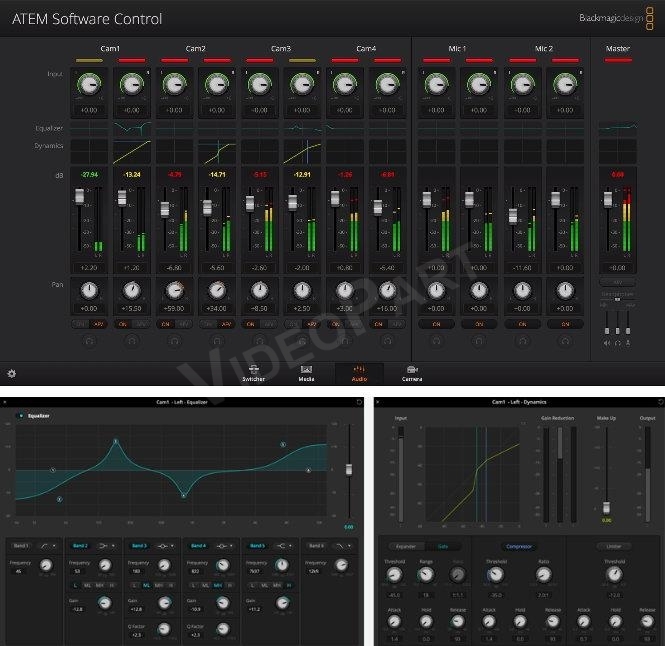
Task: Solo Cam1 left channel headphone icon
Action: (x=89, y=341)
